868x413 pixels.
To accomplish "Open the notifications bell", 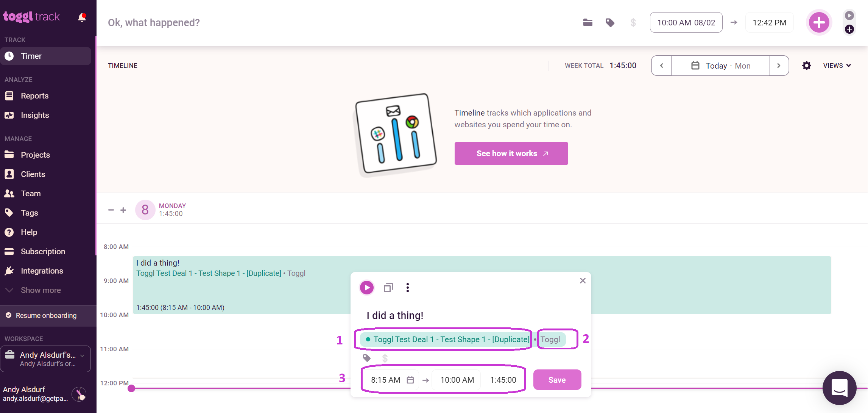I will point(82,17).
